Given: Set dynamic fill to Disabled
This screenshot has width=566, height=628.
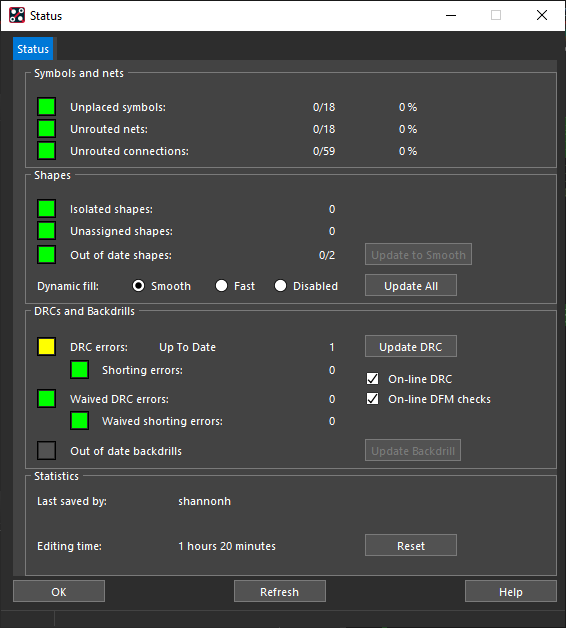Looking at the screenshot, I should pos(280,286).
